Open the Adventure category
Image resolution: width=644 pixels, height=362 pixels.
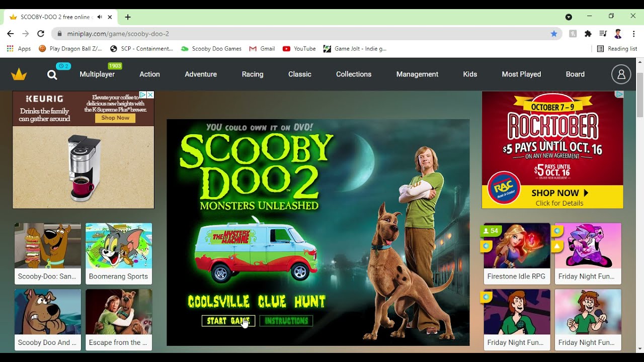tap(201, 74)
